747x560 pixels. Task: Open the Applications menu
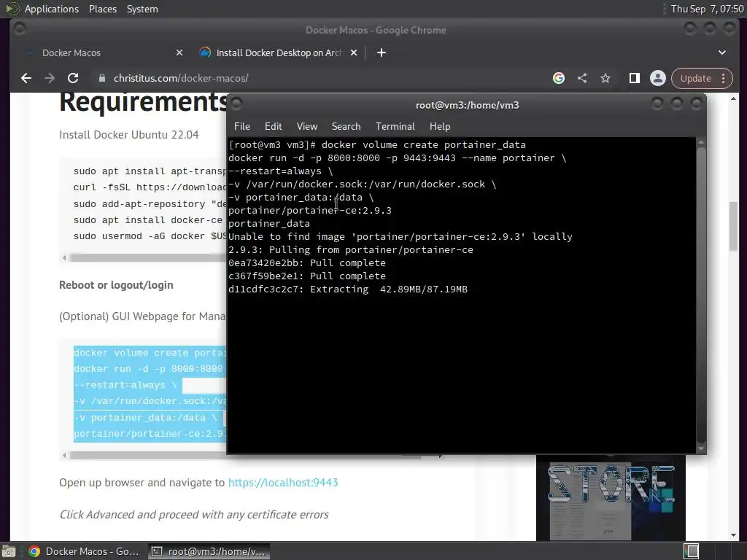point(52,9)
